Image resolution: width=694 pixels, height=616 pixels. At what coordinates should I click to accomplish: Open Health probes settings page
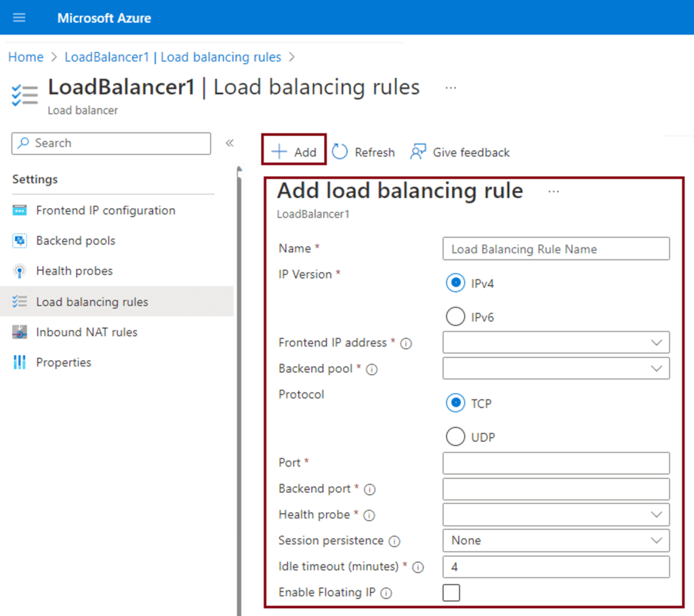click(75, 271)
